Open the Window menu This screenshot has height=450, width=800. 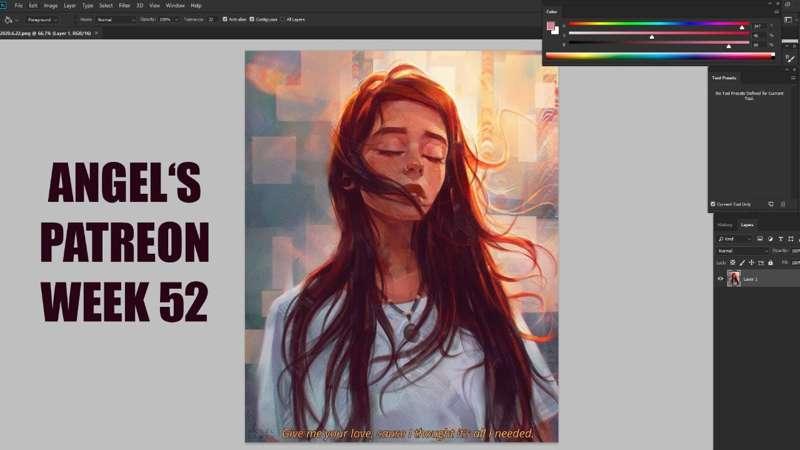point(175,6)
